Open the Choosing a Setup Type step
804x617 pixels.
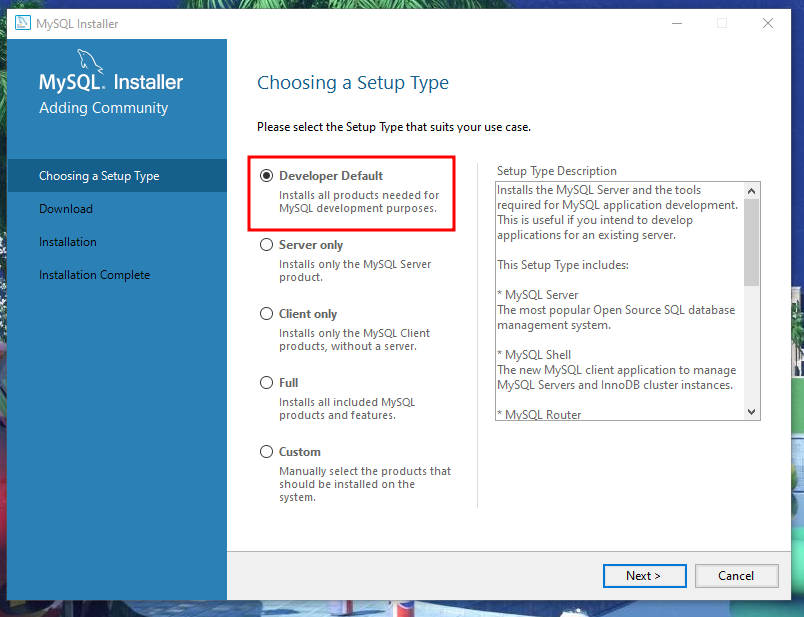117,176
